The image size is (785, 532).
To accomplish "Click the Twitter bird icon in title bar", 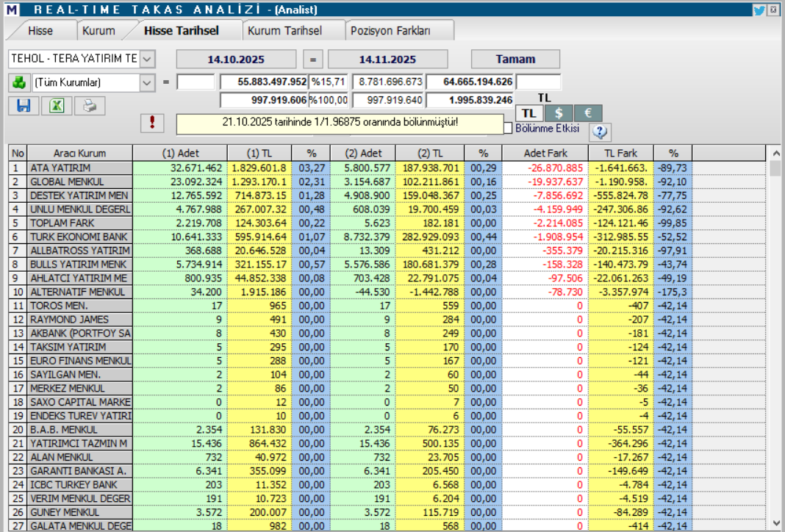I will pos(759,10).
